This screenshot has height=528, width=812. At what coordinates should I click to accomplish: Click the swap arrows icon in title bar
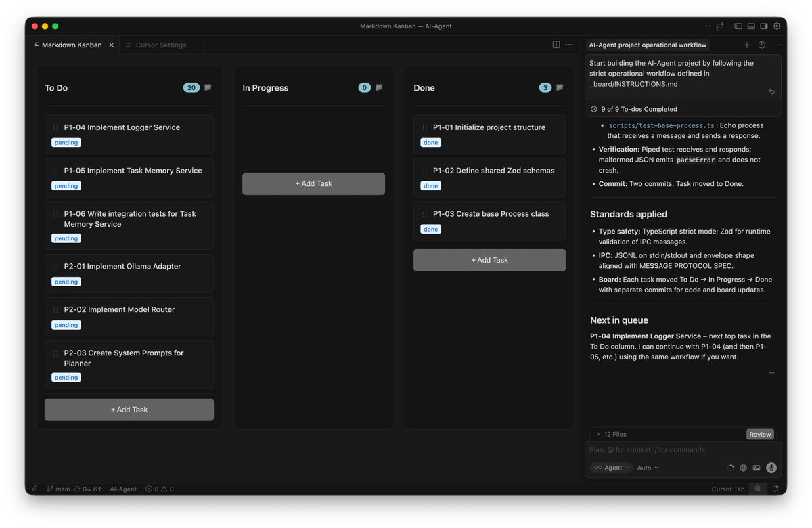(x=719, y=26)
